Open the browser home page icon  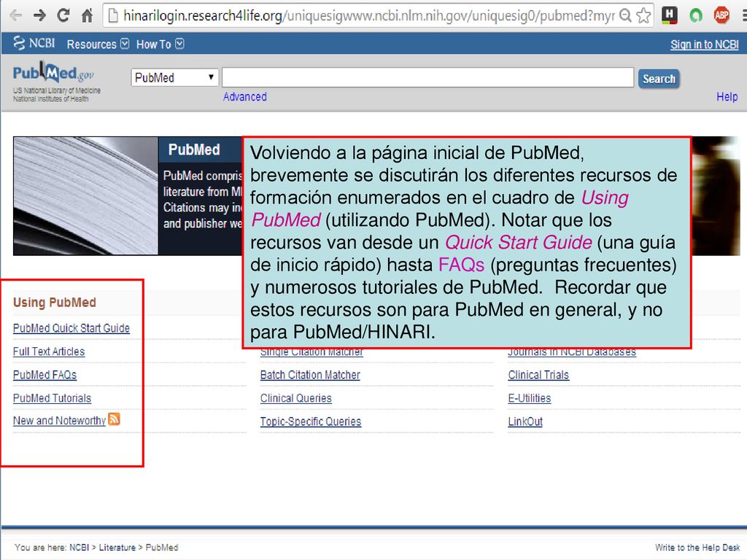87,16
